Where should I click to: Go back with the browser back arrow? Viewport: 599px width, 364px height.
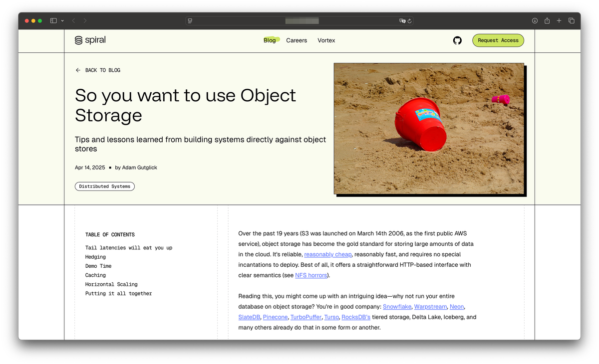(73, 21)
